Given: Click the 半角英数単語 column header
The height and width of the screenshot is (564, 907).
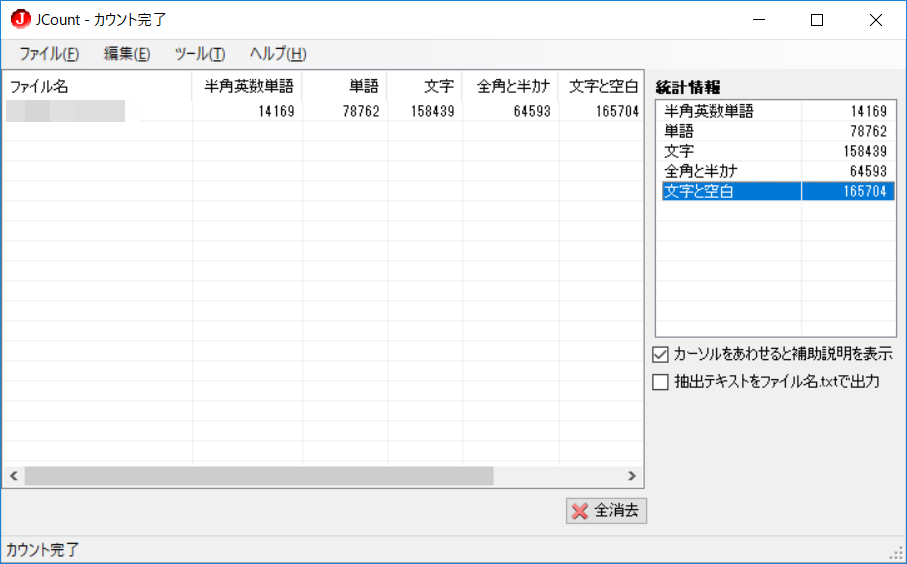Looking at the screenshot, I should coord(247,86).
